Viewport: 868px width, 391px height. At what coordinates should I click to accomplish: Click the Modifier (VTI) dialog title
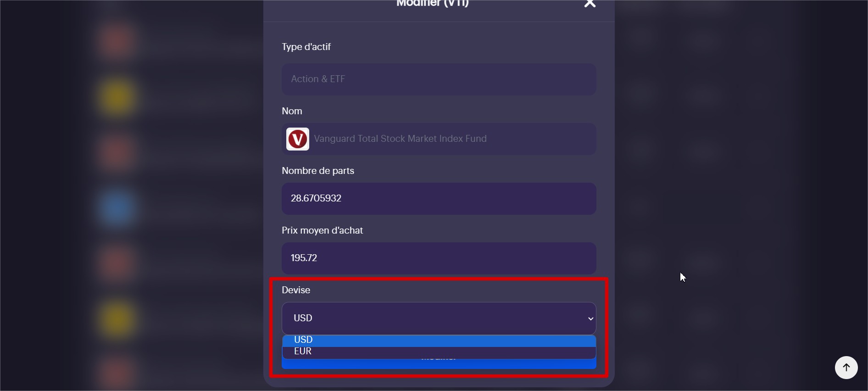point(432,4)
